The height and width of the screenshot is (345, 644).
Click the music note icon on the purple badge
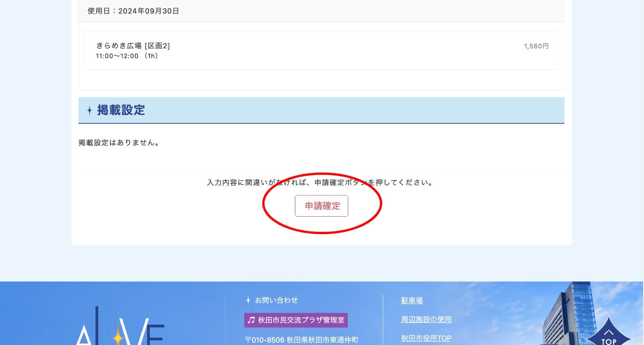[x=251, y=320]
